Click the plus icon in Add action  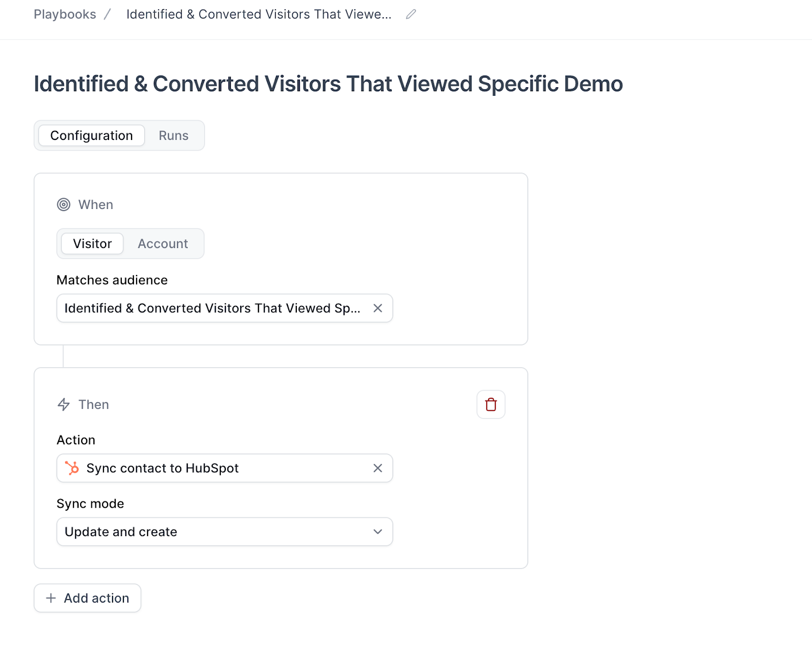(x=51, y=598)
